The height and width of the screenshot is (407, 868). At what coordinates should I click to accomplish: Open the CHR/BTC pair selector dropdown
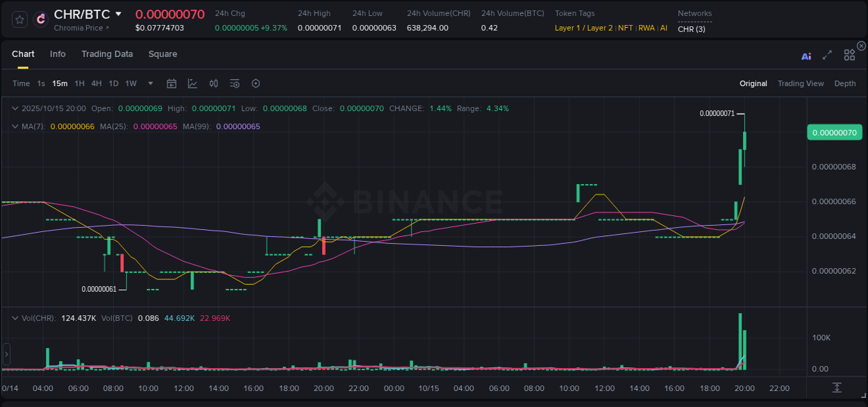(118, 14)
